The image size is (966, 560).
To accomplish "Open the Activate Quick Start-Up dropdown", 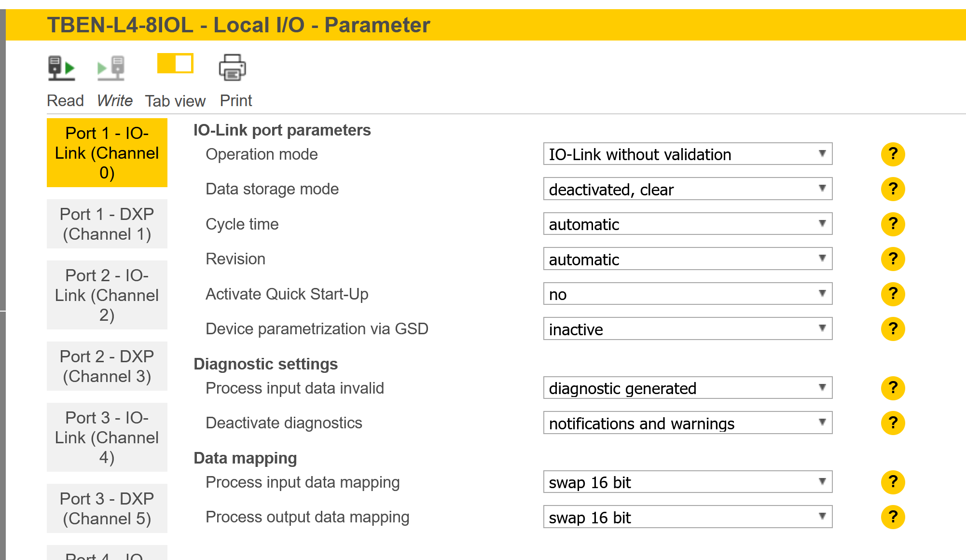I will pyautogui.click(x=688, y=294).
